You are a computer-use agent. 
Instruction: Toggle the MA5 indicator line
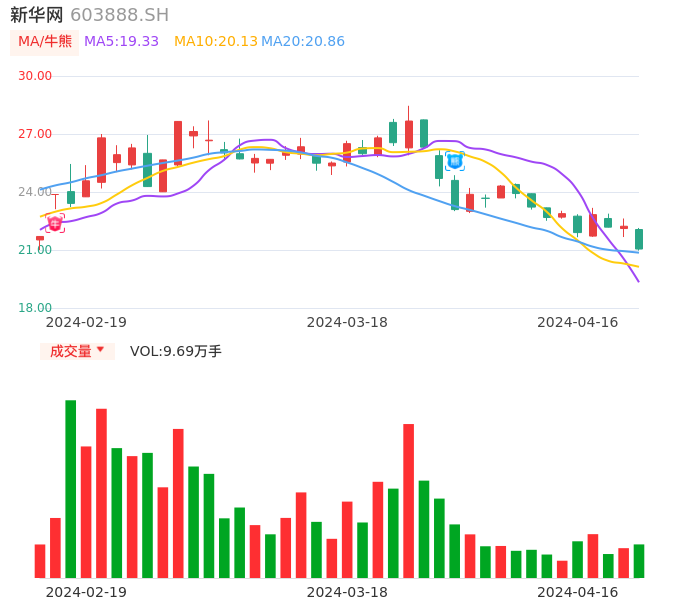[x=121, y=41]
